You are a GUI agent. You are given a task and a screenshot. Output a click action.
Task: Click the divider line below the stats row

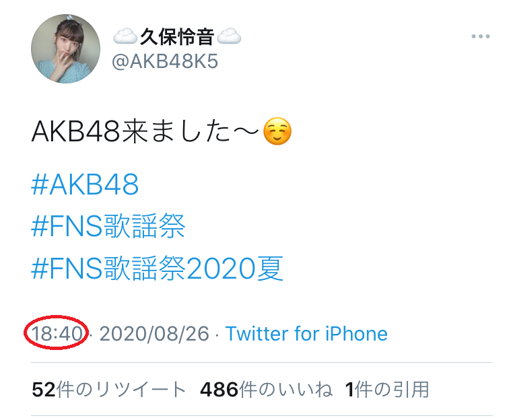[x=262, y=416]
